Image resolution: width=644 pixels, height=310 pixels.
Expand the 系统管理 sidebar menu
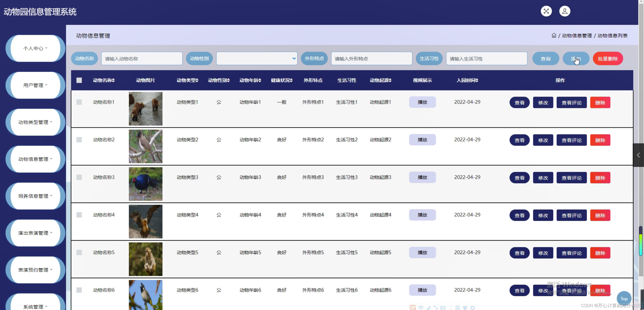pos(33,307)
